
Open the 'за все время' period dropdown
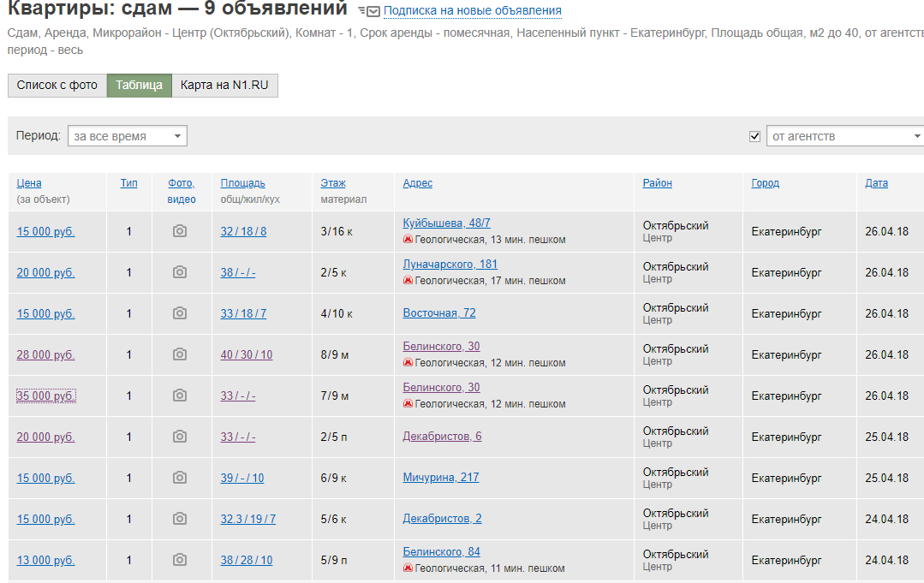(127, 136)
